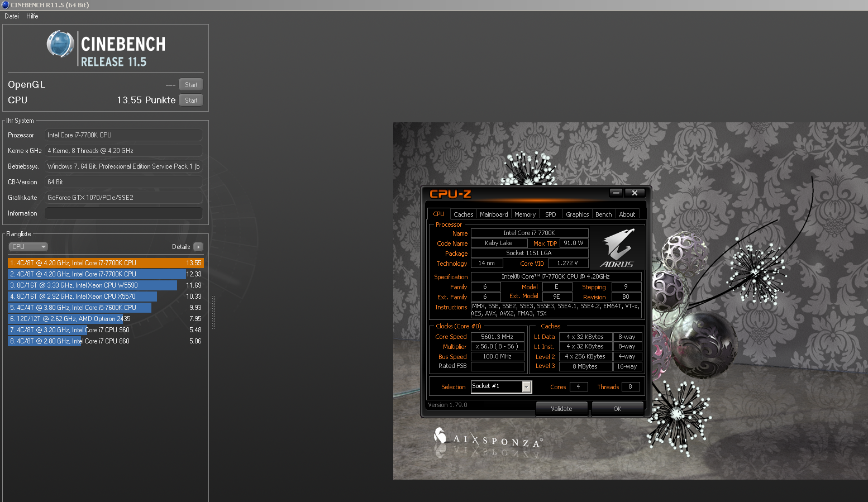Screen dimensions: 868x502
Task: Click the Cores count value 4
Action: (x=578, y=386)
